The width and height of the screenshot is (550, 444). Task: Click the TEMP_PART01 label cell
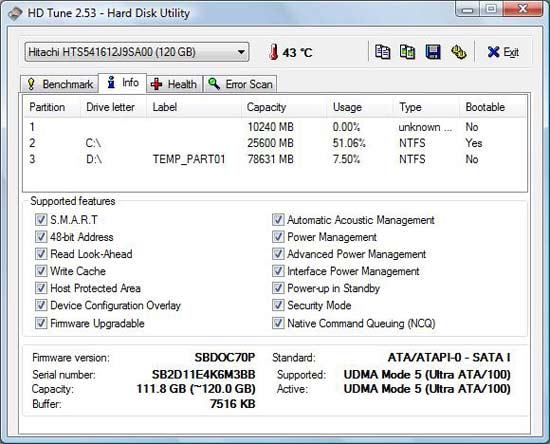[x=189, y=159]
